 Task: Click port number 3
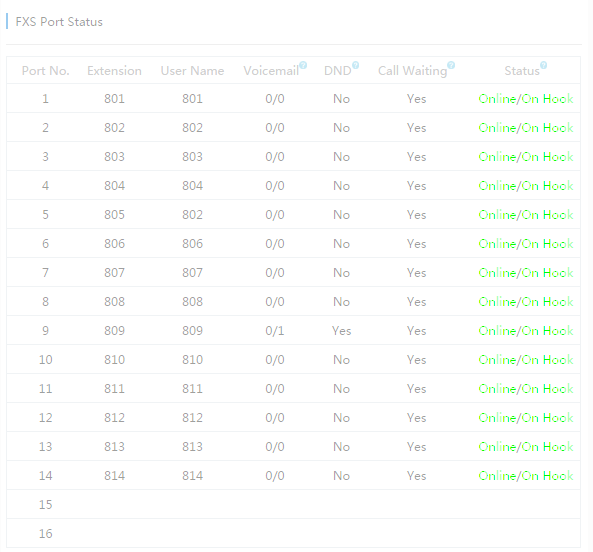click(x=45, y=157)
